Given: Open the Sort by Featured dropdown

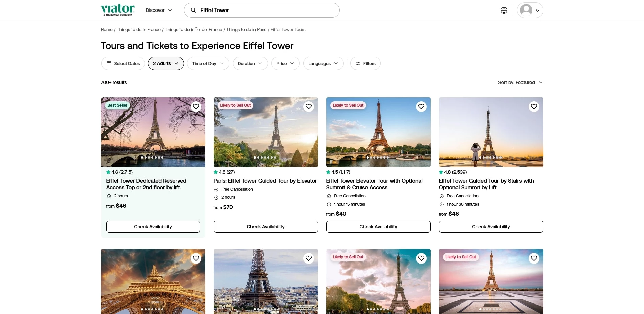Looking at the screenshot, I should (520, 82).
